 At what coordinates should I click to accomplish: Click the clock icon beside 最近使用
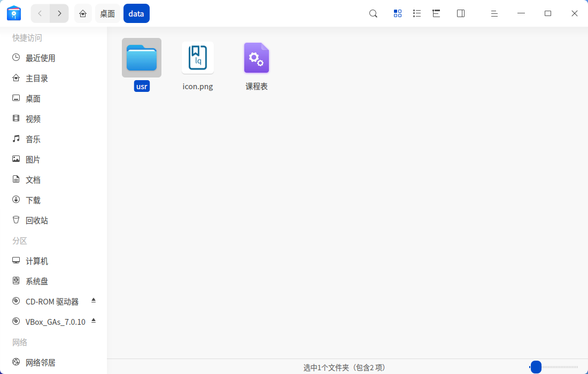pyautogui.click(x=16, y=57)
